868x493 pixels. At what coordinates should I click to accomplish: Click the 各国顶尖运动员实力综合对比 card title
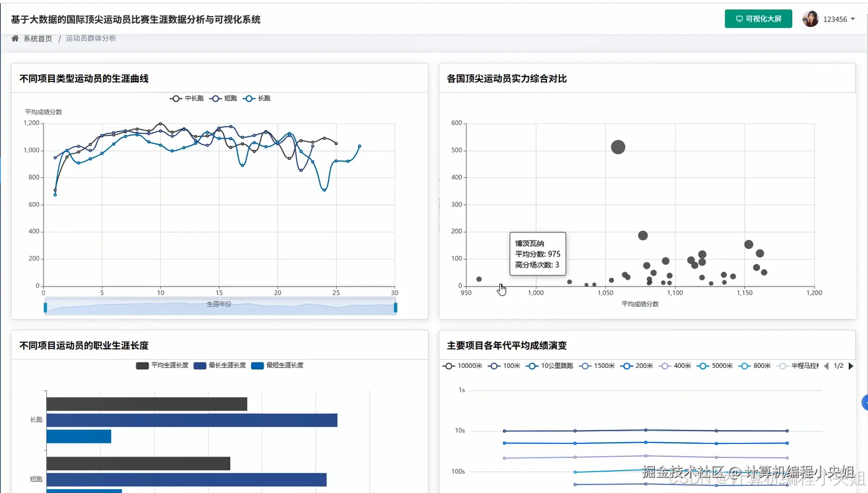(506, 79)
